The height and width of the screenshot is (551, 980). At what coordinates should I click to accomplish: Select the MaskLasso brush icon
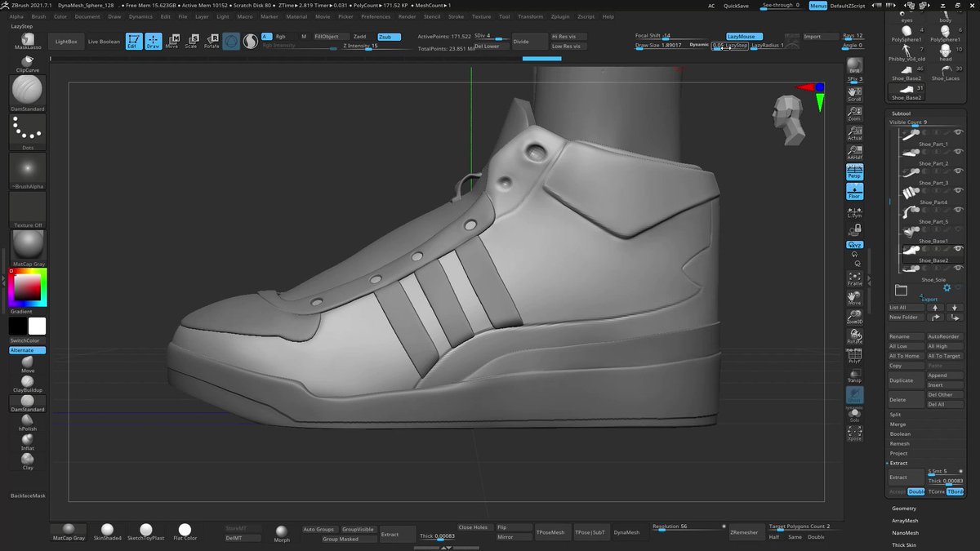point(28,38)
